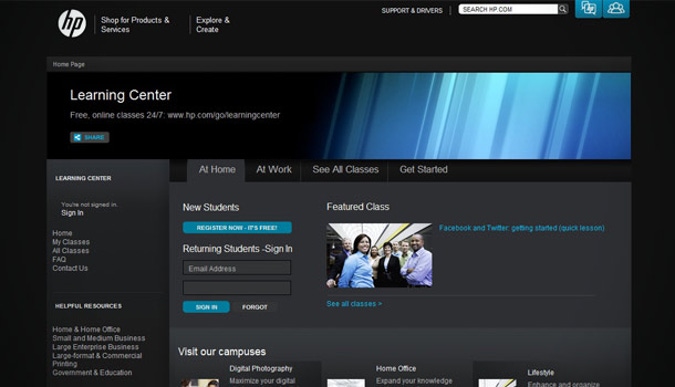Image resolution: width=675 pixels, height=387 pixels.
Task: Open Support & Drivers link
Action: [x=412, y=10]
